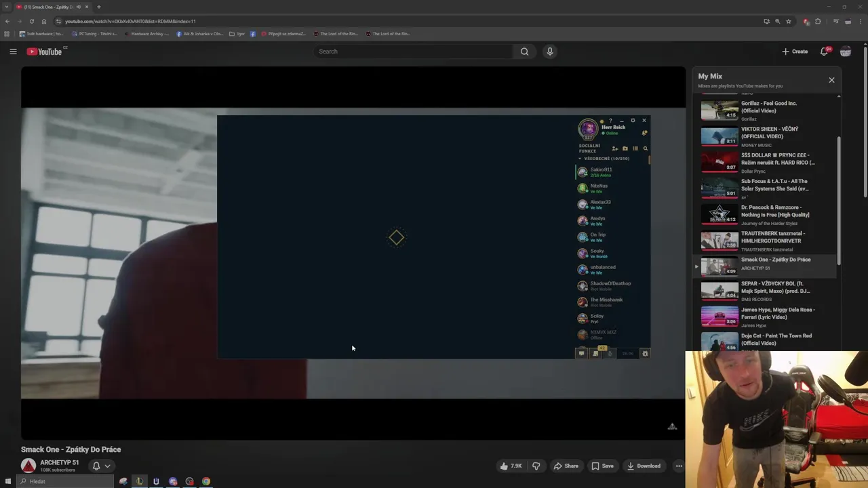Open a new browser tab
This screenshot has width=868, height=488.
(99, 7)
